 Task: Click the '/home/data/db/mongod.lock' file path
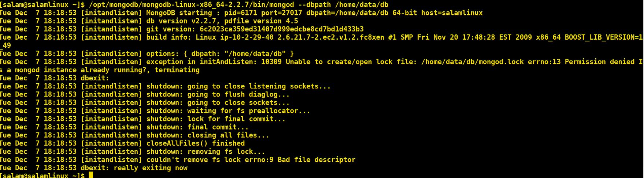coord(473,62)
